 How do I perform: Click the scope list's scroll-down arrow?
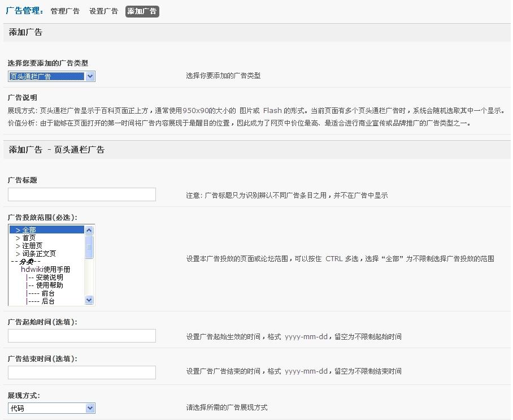point(89,300)
